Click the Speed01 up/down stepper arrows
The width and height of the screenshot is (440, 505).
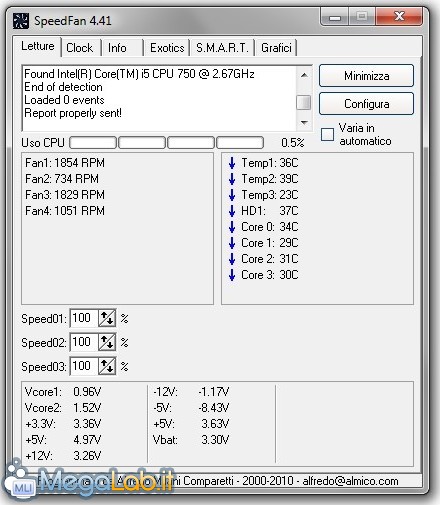tap(107, 318)
